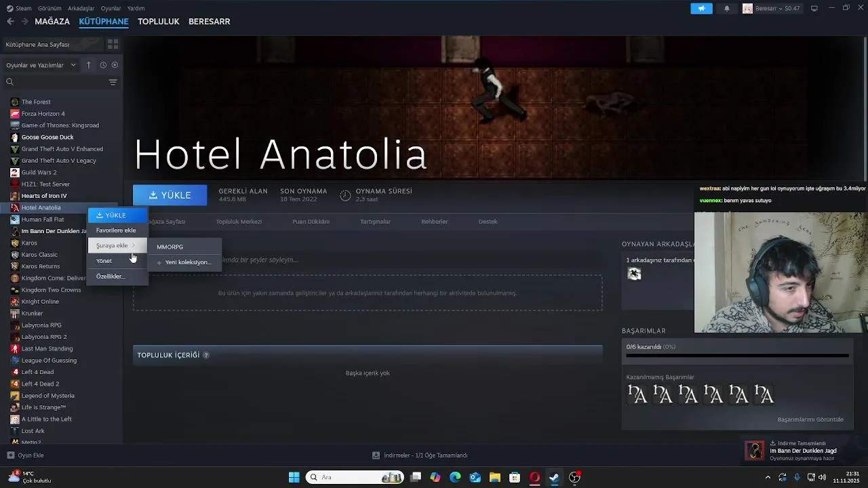View the friend avatar under Oynayan Arkadaşlar
The height and width of the screenshot is (488, 868).
[634, 274]
